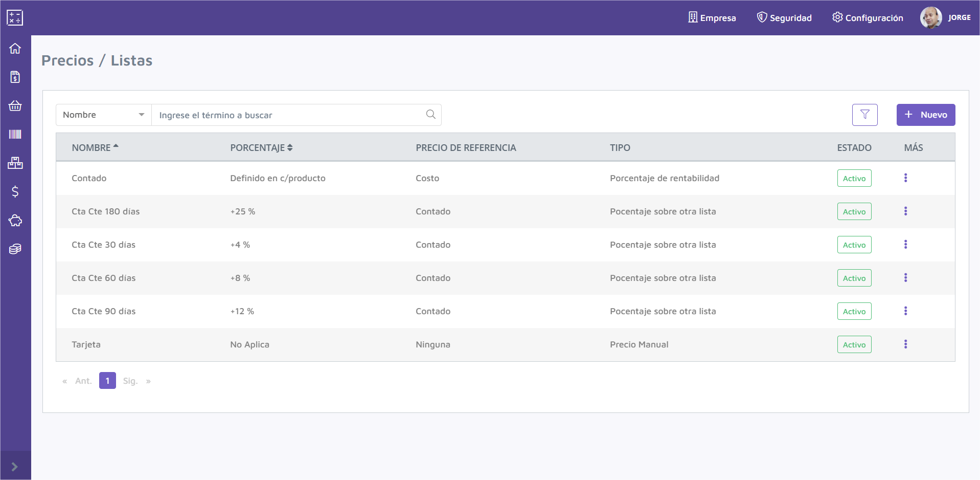Go to last page with » arrow

(x=148, y=381)
